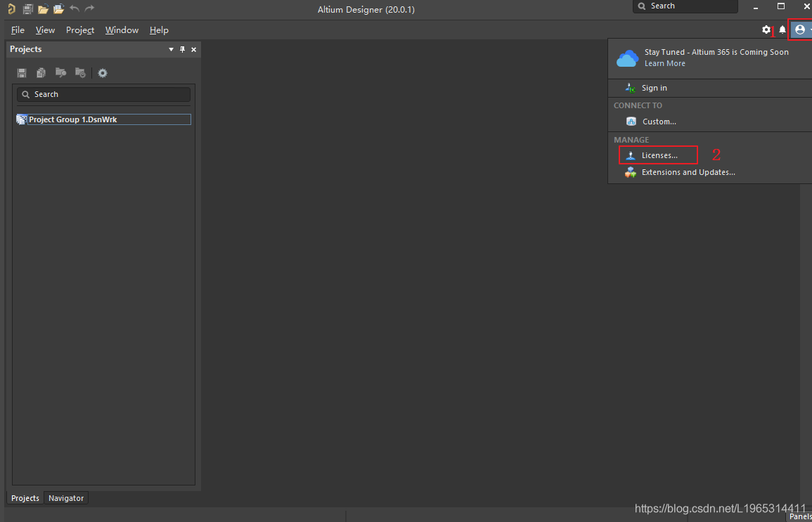The width and height of the screenshot is (812, 522).
Task: Click the Licenses person icon
Action: point(630,155)
